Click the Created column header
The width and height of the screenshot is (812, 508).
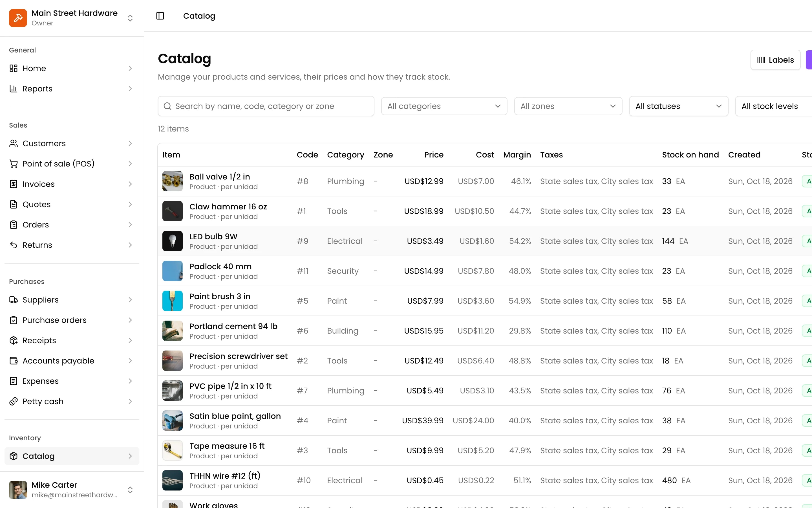tap(744, 155)
